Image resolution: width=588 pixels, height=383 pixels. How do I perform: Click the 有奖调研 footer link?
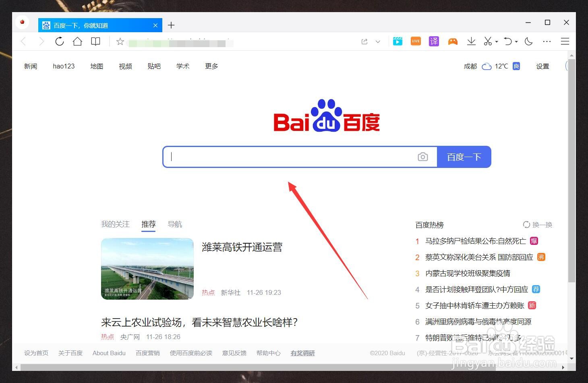click(x=303, y=353)
